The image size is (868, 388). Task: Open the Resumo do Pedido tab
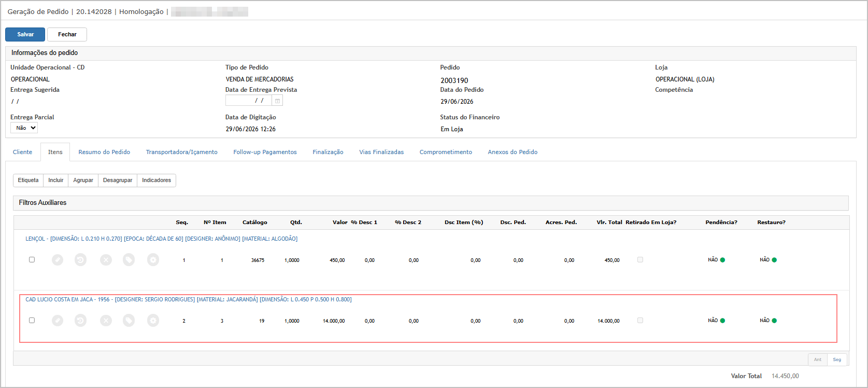pos(104,152)
